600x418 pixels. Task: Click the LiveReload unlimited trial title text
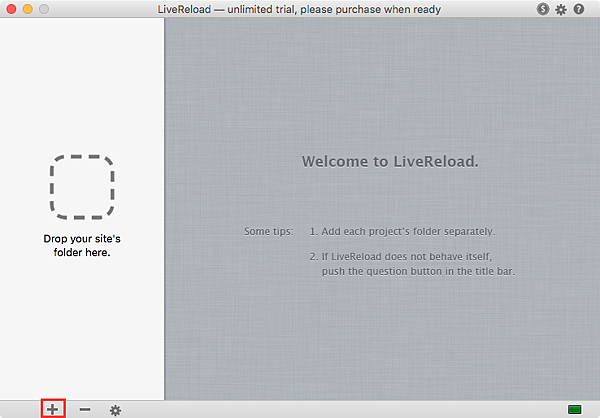[x=299, y=9]
